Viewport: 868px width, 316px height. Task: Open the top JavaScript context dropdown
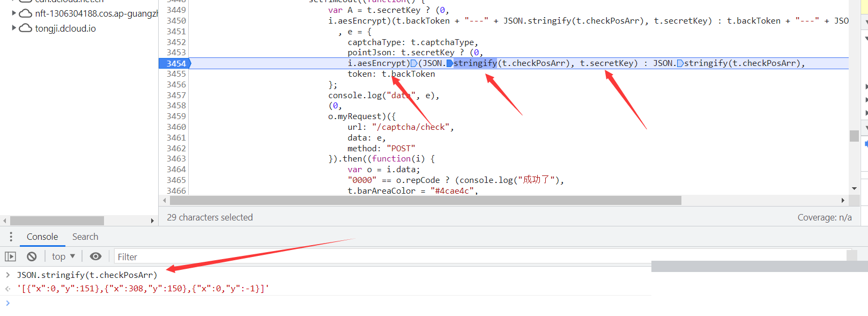63,256
